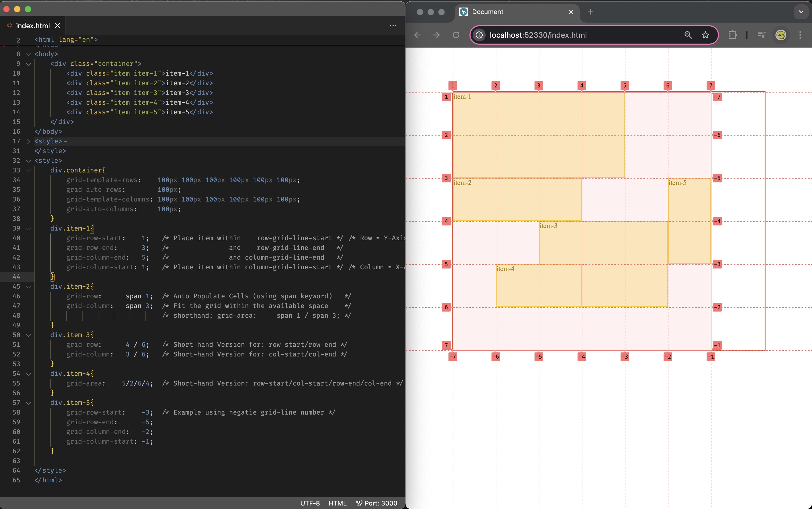Click the item-2 grid cell in browser
The image size is (812, 509).
click(x=517, y=199)
